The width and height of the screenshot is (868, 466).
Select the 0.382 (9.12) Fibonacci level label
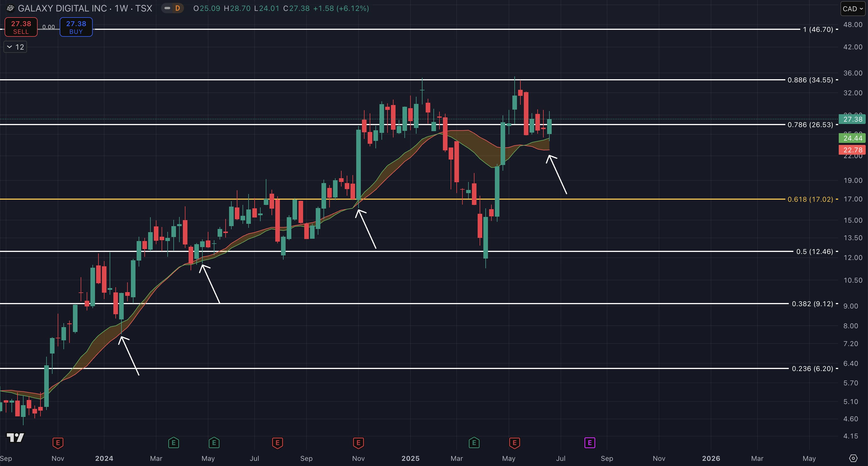[x=812, y=304]
